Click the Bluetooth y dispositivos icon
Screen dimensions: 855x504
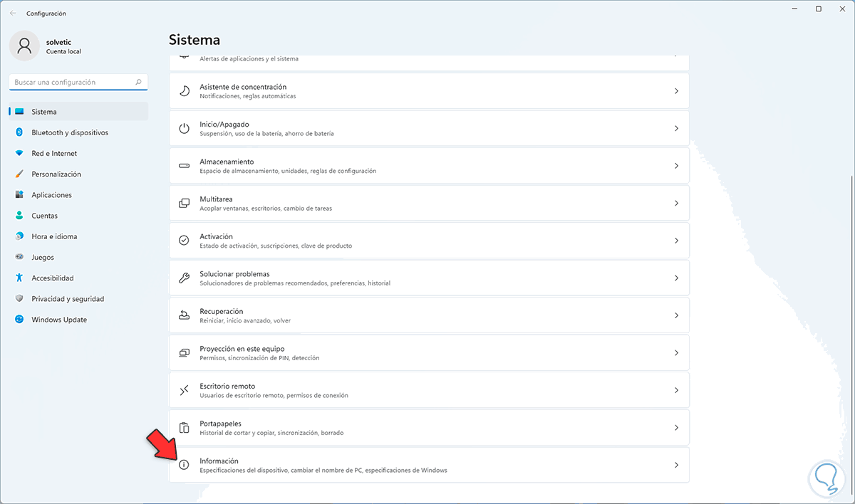(x=19, y=132)
